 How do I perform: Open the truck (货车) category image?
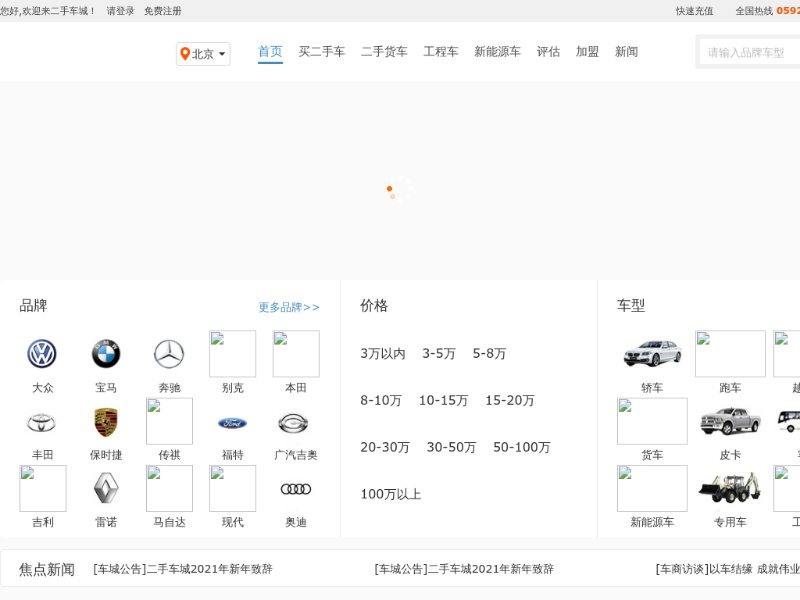[652, 421]
